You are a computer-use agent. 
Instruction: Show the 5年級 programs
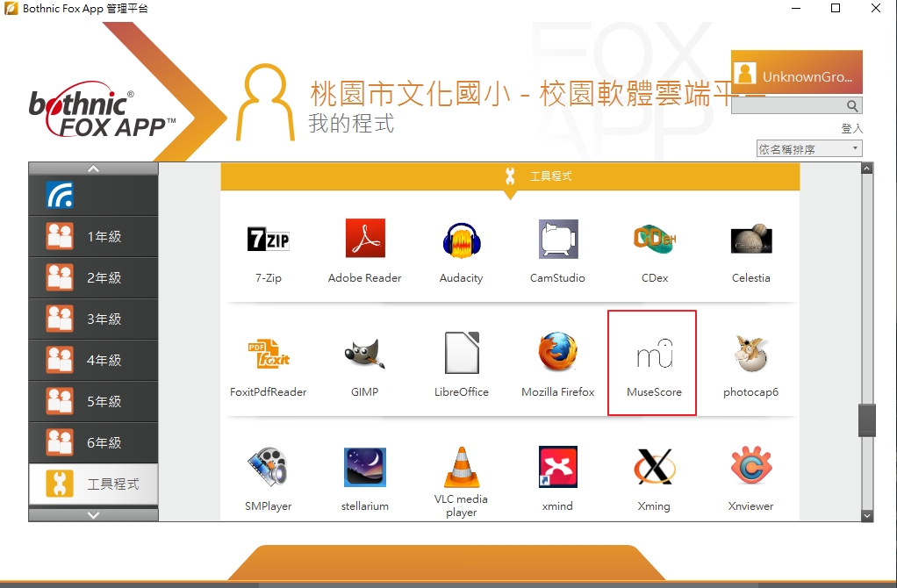point(93,401)
